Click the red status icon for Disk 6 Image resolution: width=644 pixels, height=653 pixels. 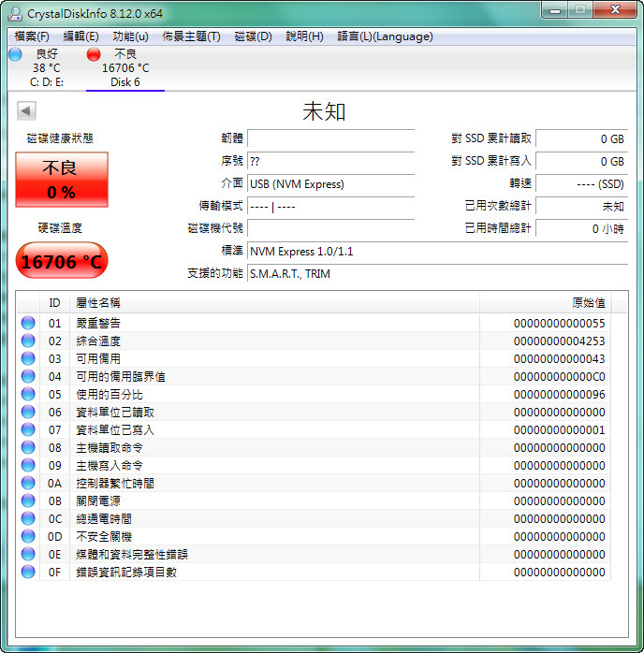coord(94,54)
